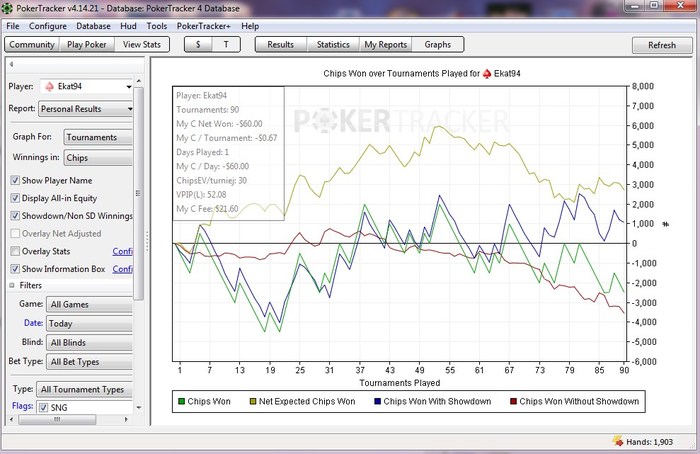Open the Tools menu
This screenshot has height=454, width=700.
157,26
